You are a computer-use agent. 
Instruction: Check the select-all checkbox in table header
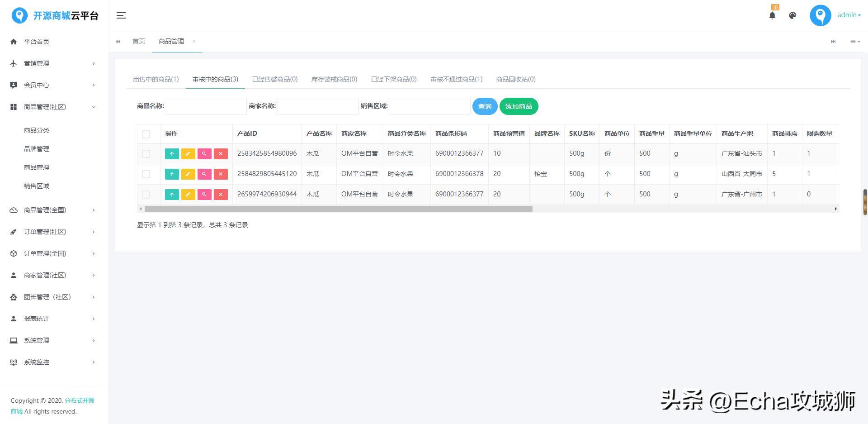[146, 134]
